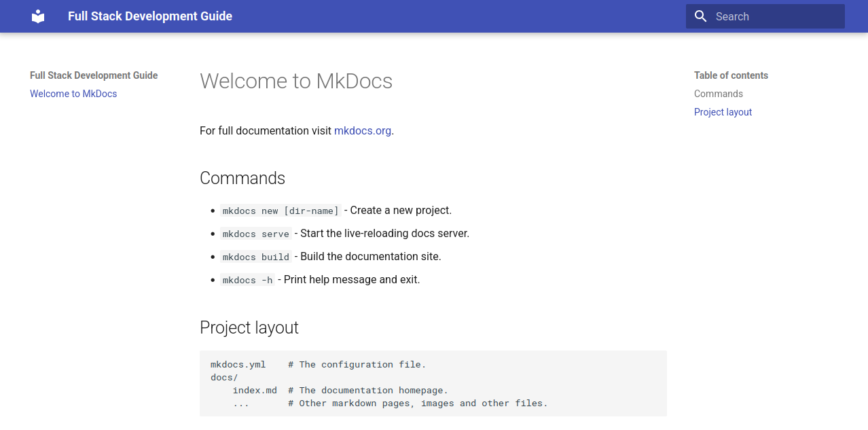
Task: Click the mkdocs.yml line in code block
Action: (x=319, y=365)
